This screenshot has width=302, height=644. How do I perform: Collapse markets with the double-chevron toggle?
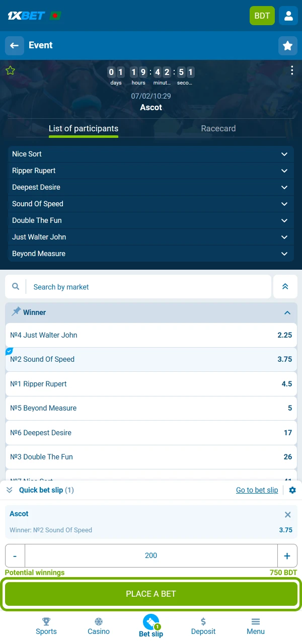285,286
